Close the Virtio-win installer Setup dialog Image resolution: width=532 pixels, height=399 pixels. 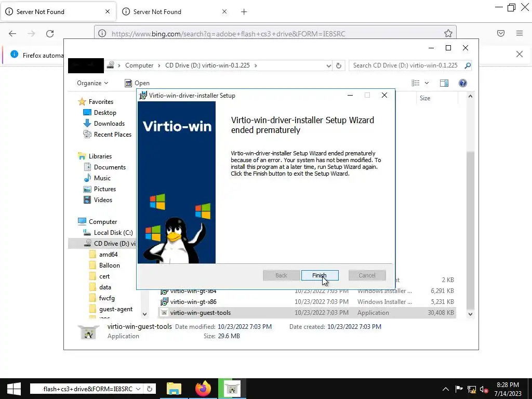(384, 96)
